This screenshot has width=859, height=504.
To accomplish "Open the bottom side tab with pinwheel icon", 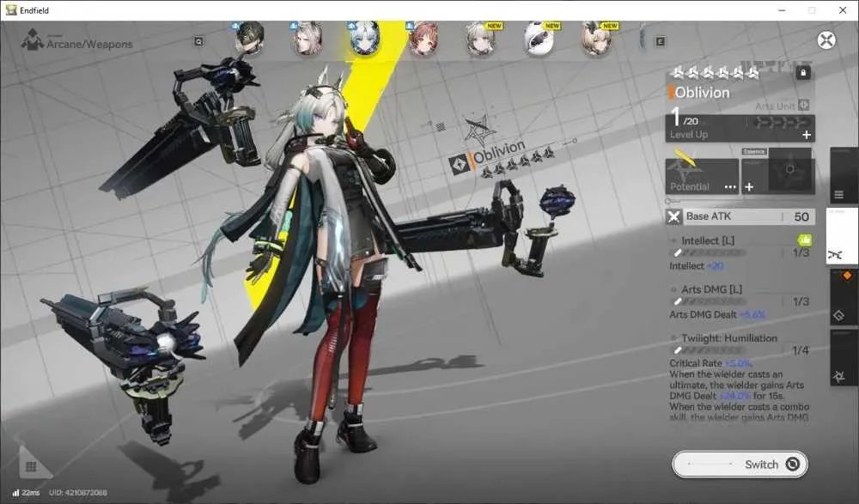I will [x=844, y=357].
